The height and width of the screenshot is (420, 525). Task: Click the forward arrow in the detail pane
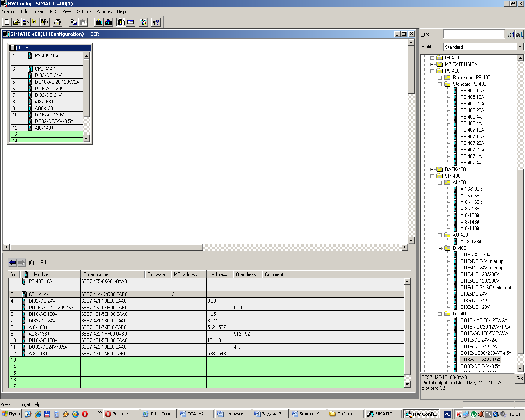pyautogui.click(x=21, y=262)
